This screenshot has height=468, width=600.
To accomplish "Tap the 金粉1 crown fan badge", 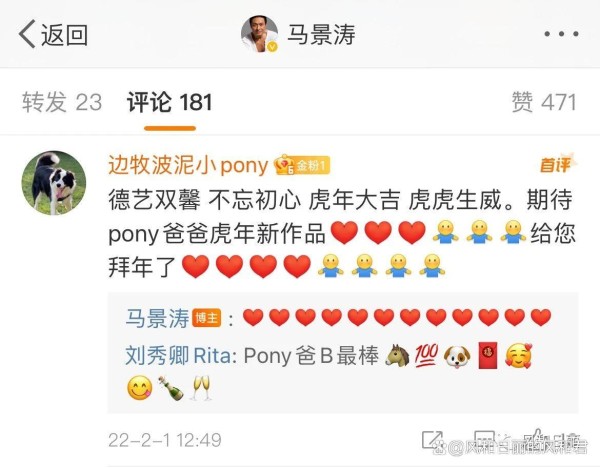I will pyautogui.click(x=302, y=165).
